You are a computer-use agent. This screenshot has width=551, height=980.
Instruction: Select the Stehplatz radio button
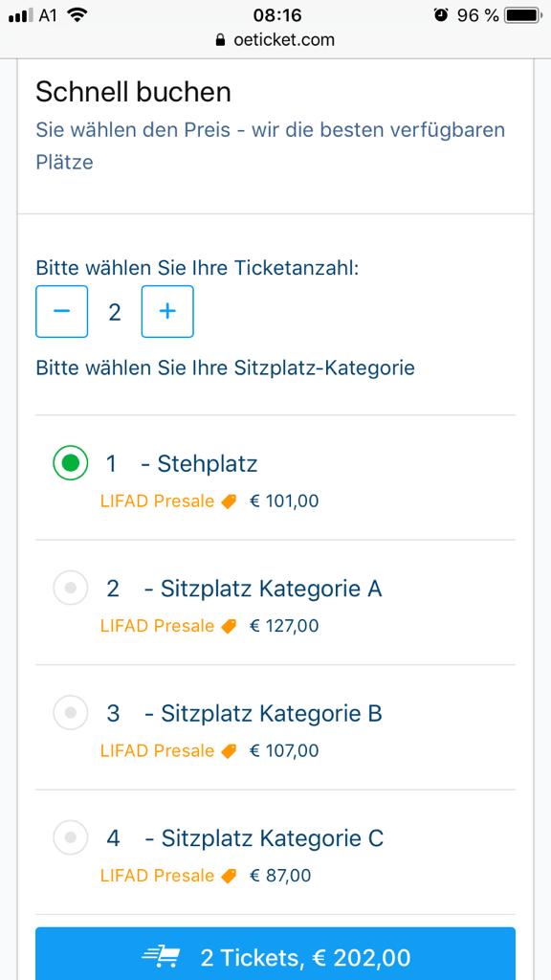(71, 463)
